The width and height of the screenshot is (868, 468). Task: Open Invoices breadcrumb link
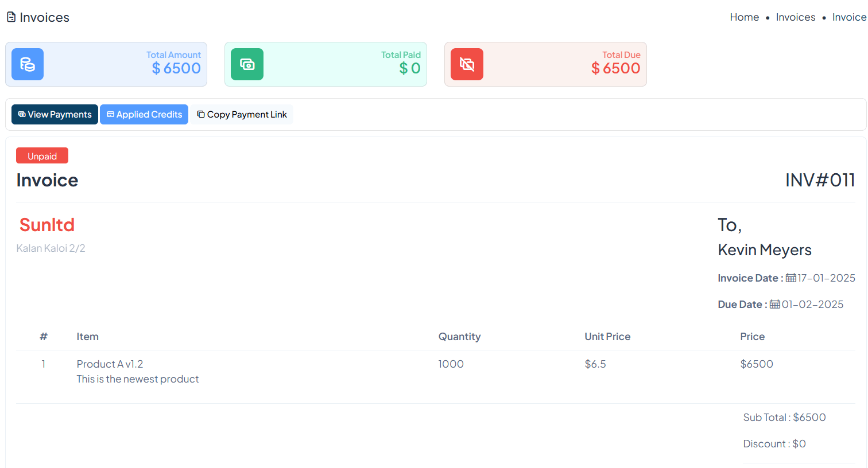(x=795, y=17)
